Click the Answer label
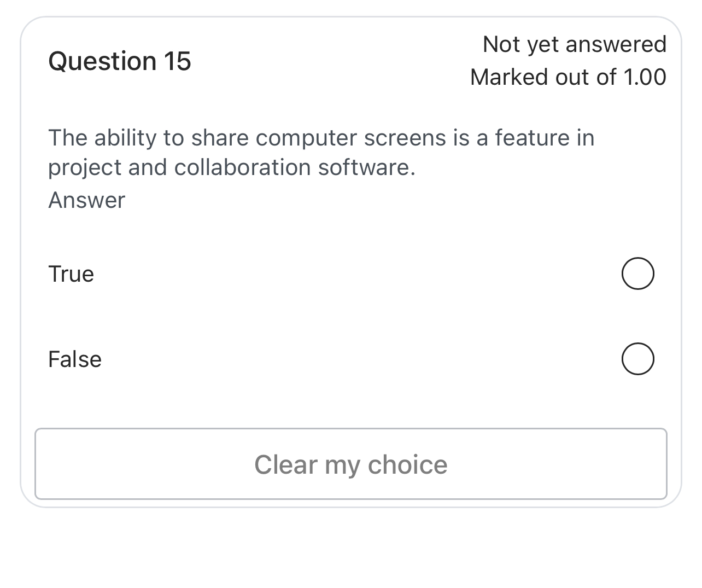 86,200
